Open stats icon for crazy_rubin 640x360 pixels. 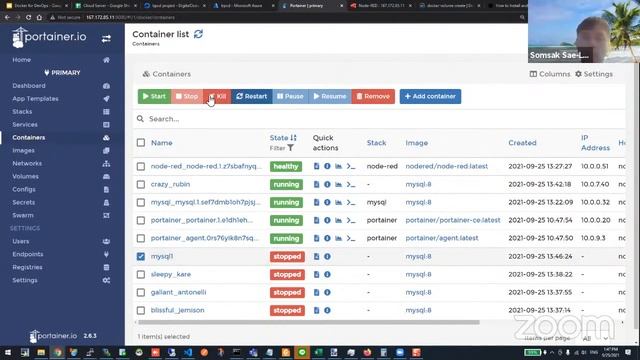click(x=338, y=184)
